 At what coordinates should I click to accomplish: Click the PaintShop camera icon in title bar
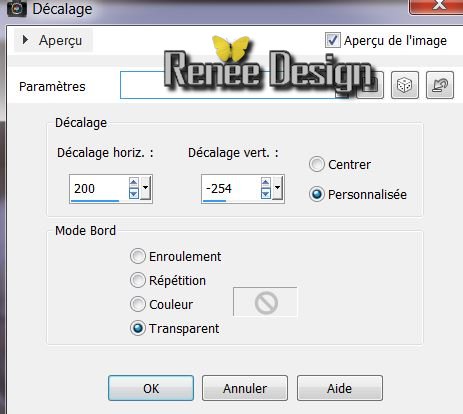pyautogui.click(x=16, y=8)
